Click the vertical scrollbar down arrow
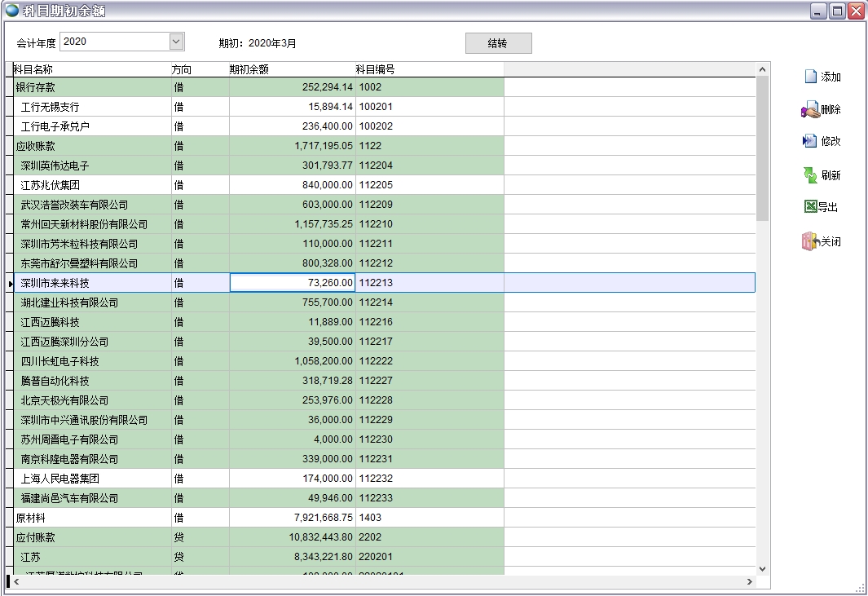 pos(763,568)
